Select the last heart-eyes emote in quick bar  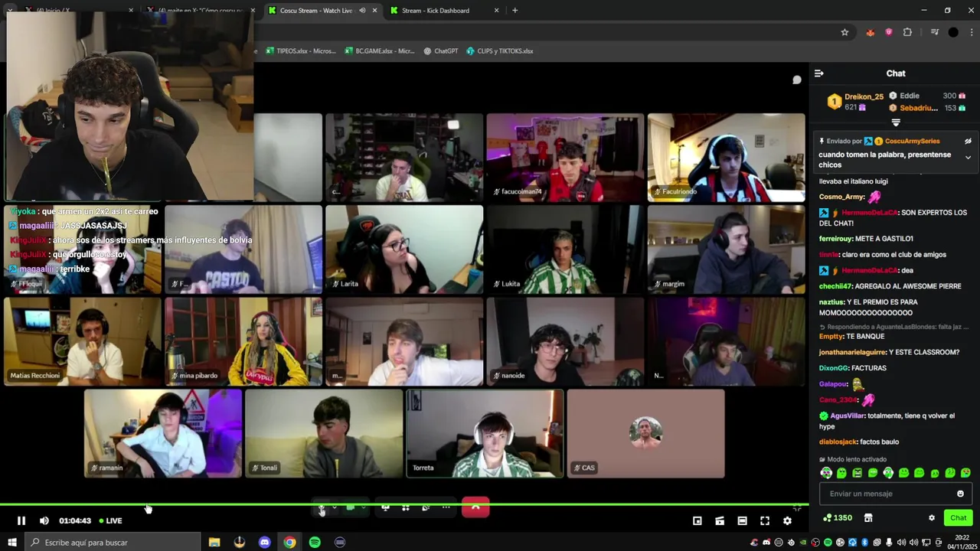click(x=965, y=473)
